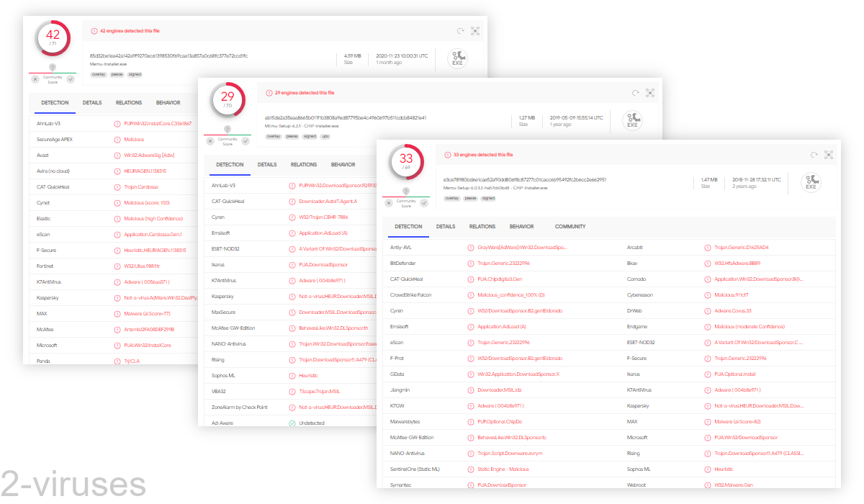
Task: Select DETECTION tab in the 33-detection report
Action: [x=409, y=227]
